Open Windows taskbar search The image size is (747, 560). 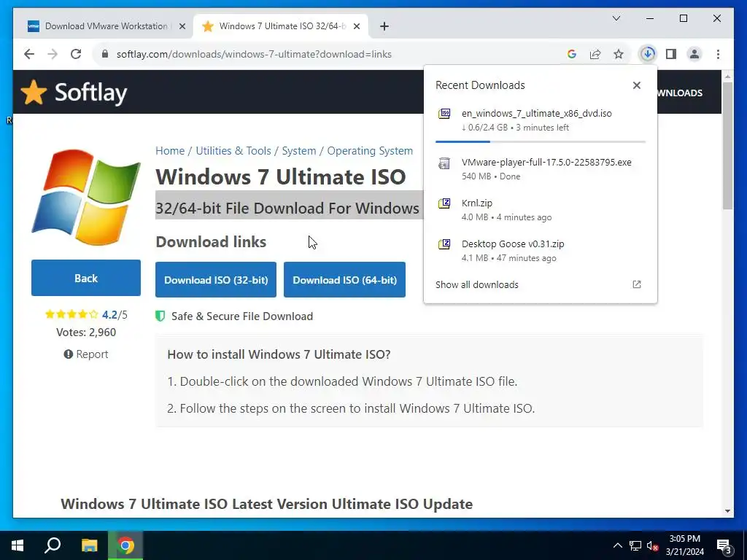pyautogui.click(x=53, y=545)
